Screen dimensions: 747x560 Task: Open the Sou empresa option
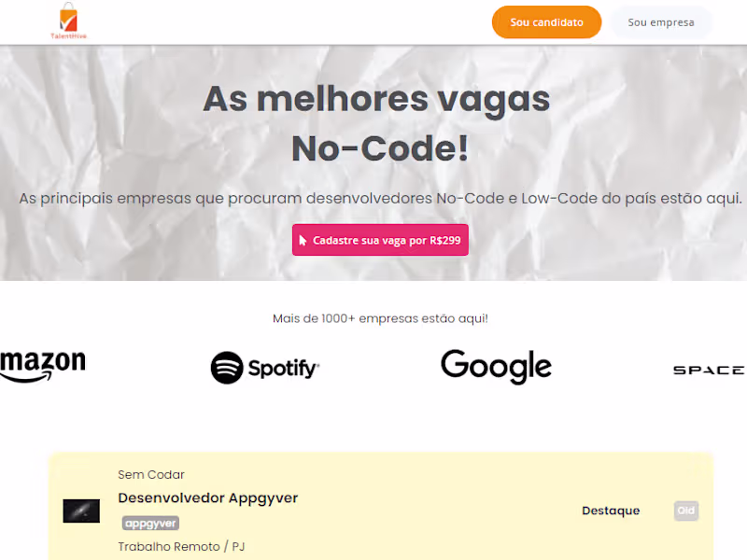(661, 22)
